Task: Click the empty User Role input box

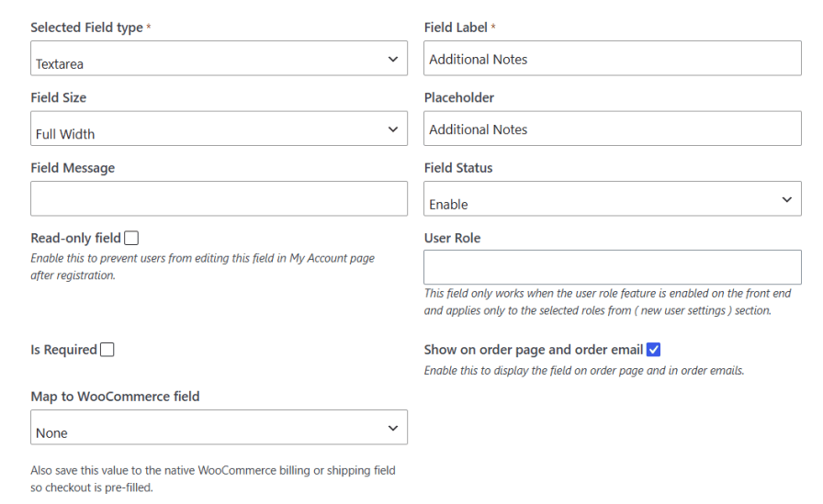Action: pyautogui.click(x=613, y=267)
